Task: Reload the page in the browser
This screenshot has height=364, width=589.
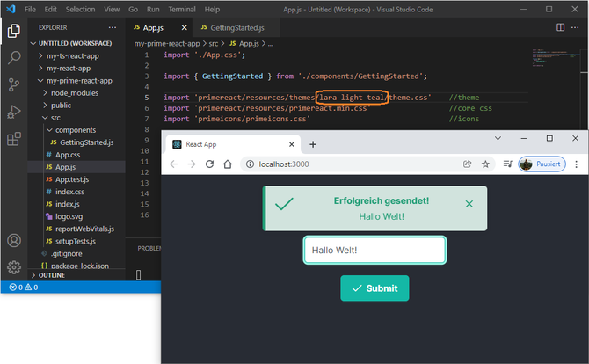Action: (x=210, y=164)
